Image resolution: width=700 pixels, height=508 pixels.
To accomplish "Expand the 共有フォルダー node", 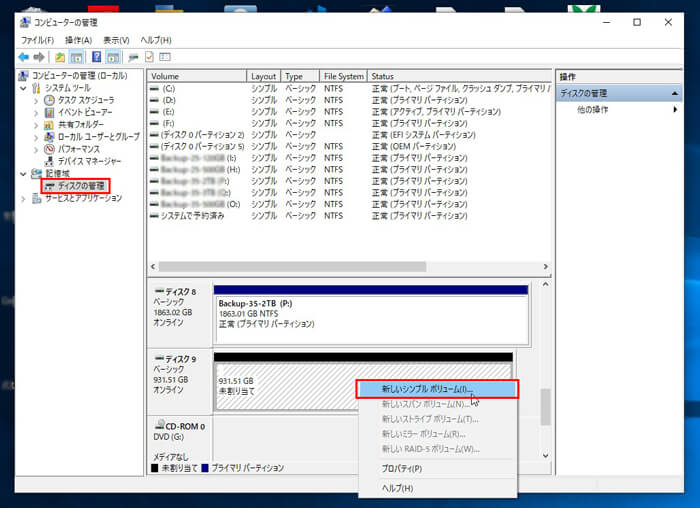I will point(36,125).
